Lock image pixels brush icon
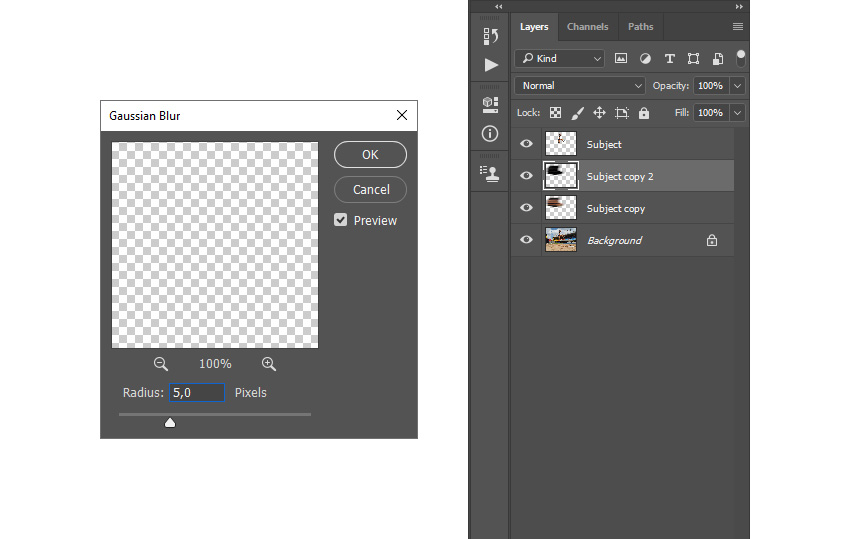This screenshot has width=850, height=539. click(x=577, y=113)
